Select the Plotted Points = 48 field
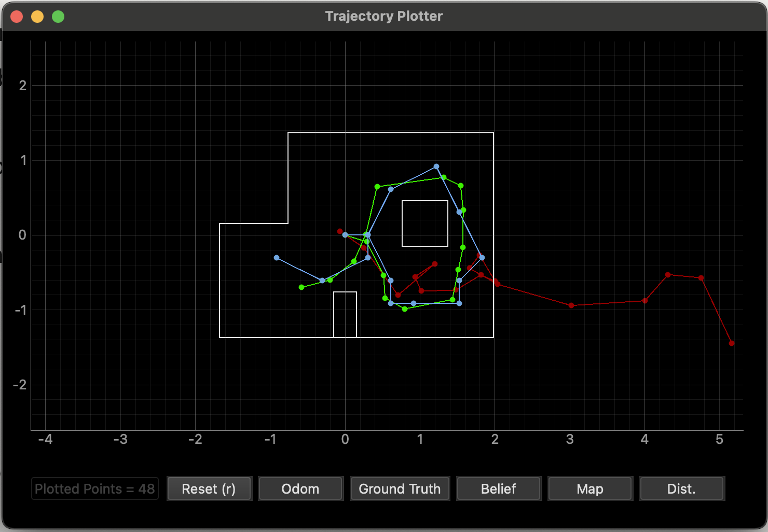The width and height of the screenshot is (768, 532). [95, 488]
